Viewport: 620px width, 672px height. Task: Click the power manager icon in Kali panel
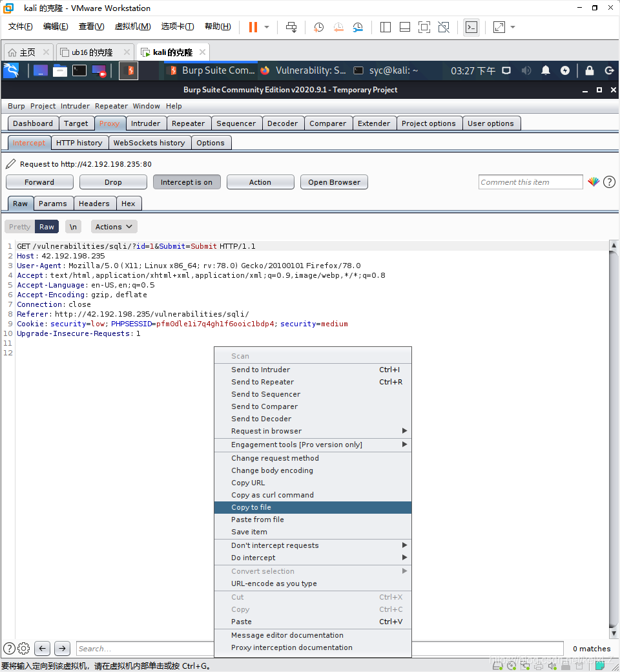(x=565, y=70)
